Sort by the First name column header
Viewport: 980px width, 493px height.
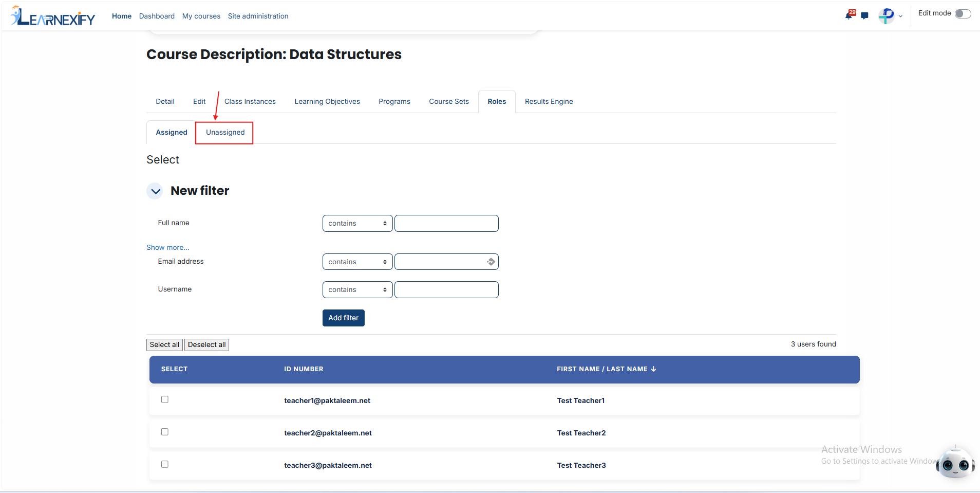pyautogui.click(x=578, y=369)
